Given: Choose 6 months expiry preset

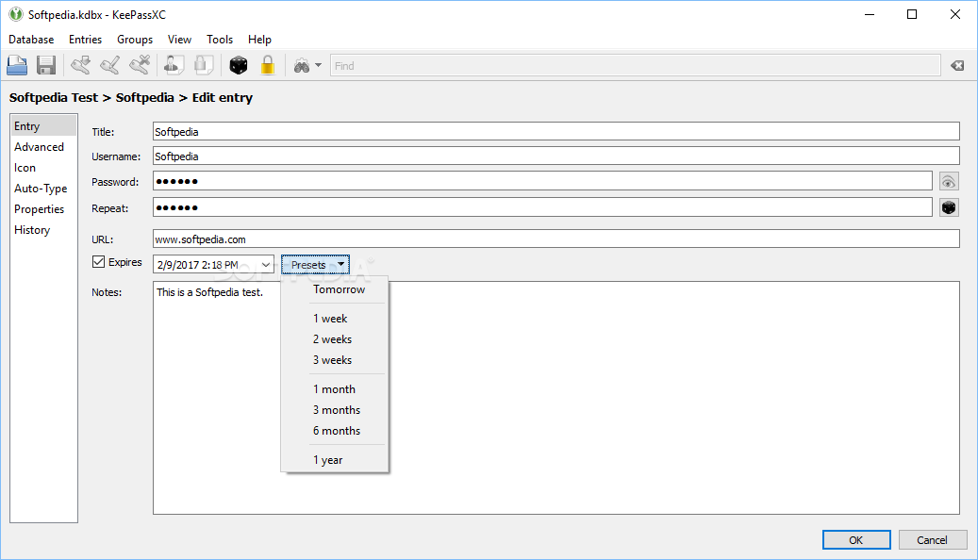Looking at the screenshot, I should [335, 431].
